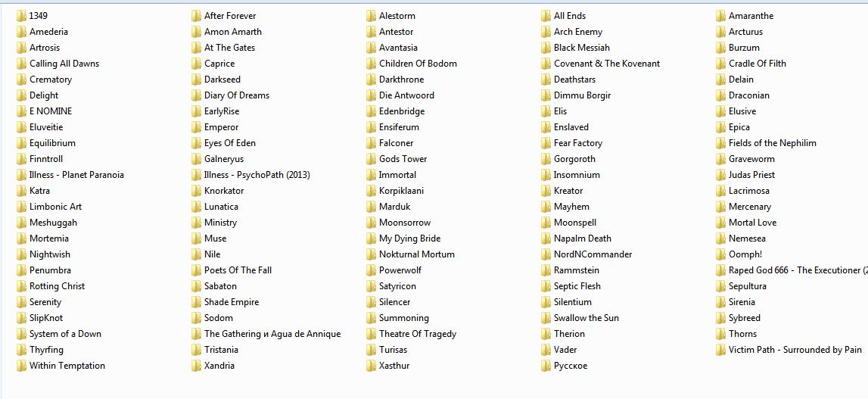
Task: Select the Avantasia folder name
Action: coord(399,48)
